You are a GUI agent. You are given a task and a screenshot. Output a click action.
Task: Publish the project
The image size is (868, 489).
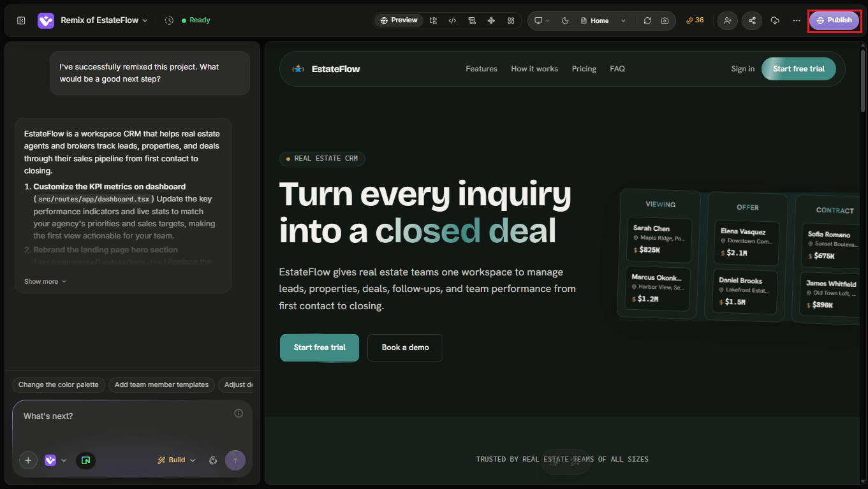click(834, 20)
